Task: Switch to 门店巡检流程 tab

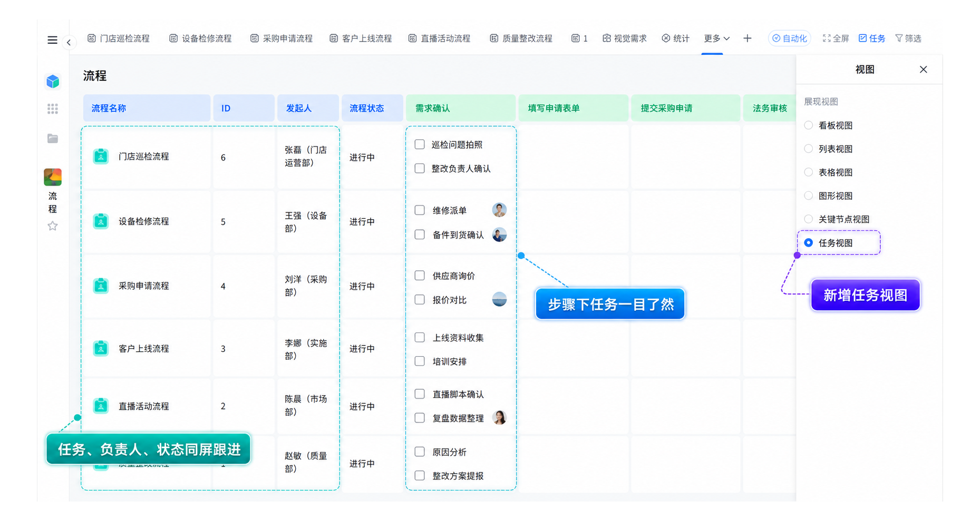Action: coord(119,38)
